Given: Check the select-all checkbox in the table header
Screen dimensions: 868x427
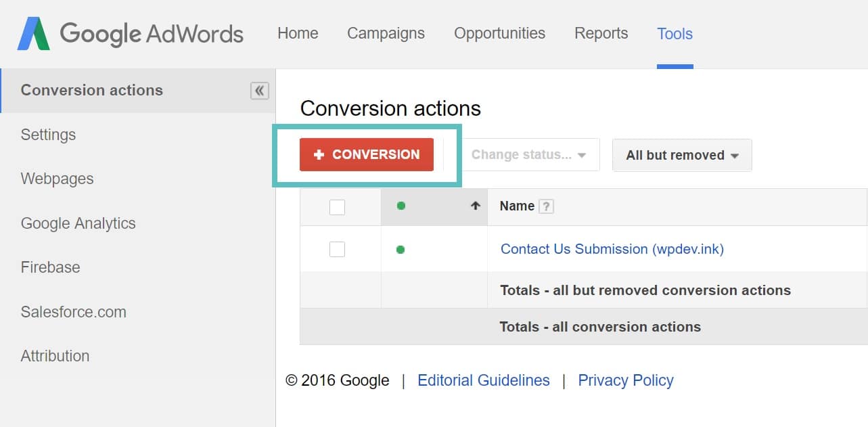Looking at the screenshot, I should (x=337, y=206).
